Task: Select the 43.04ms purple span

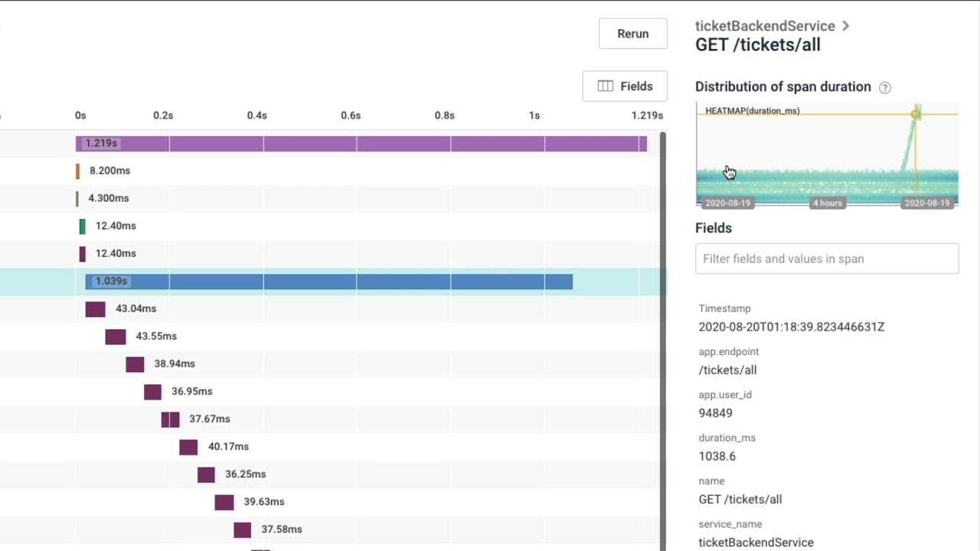Action: 95,308
